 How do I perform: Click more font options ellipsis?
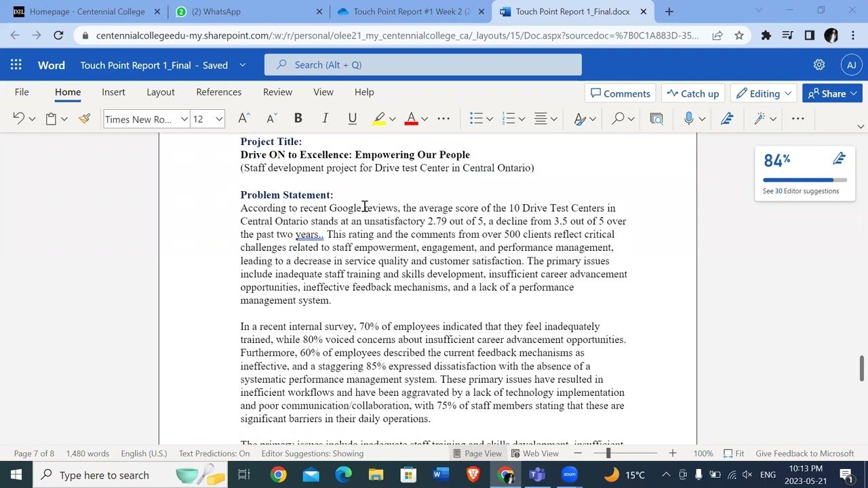click(x=443, y=119)
